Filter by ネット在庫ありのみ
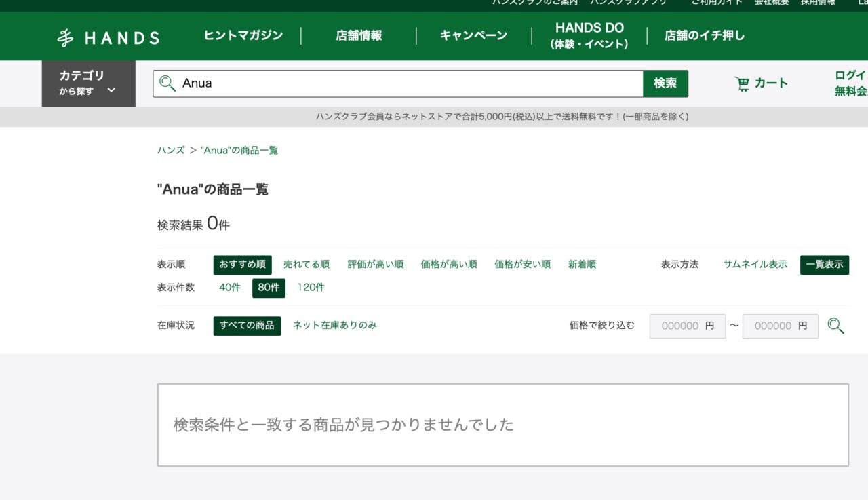 point(335,326)
